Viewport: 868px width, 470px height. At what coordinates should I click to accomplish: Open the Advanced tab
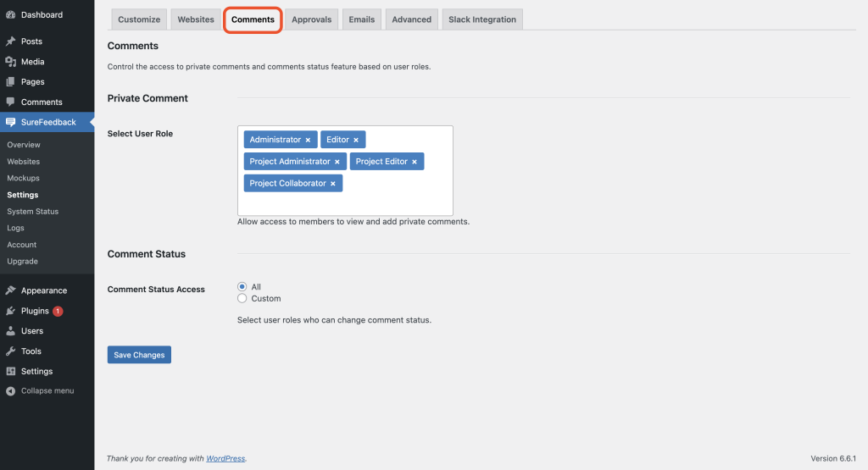point(412,19)
